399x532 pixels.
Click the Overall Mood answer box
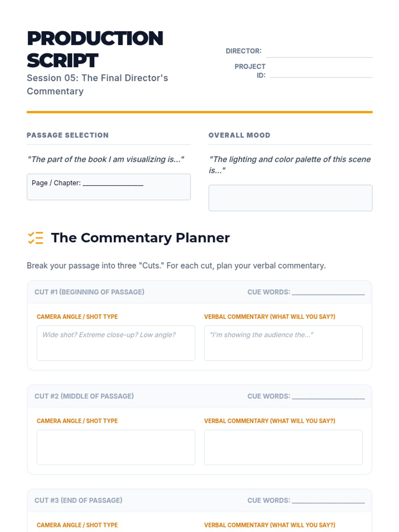[x=290, y=198]
